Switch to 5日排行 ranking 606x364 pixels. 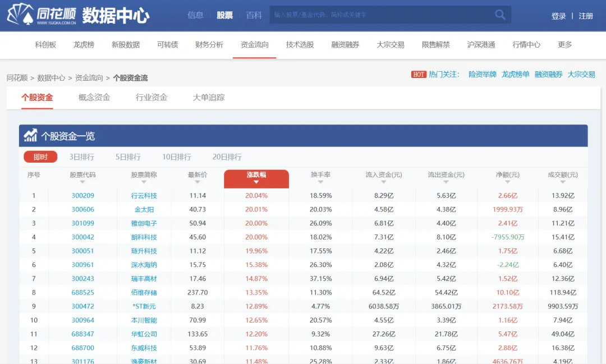point(128,157)
